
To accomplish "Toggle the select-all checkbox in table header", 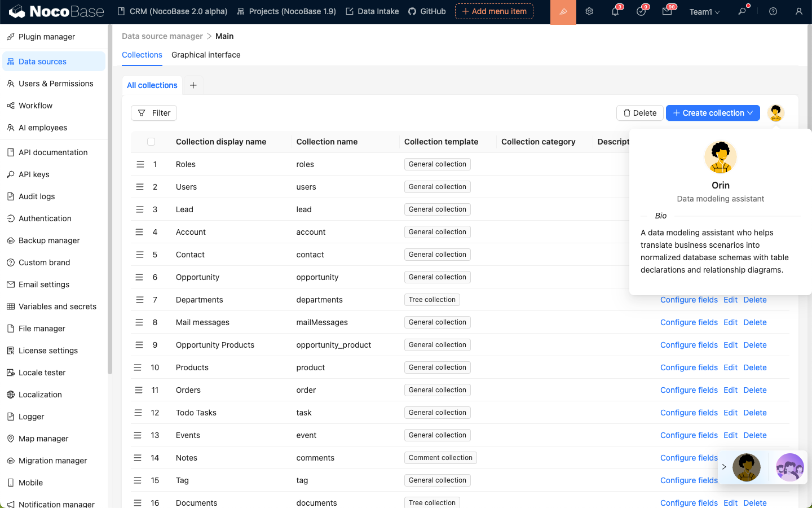I will [x=151, y=142].
